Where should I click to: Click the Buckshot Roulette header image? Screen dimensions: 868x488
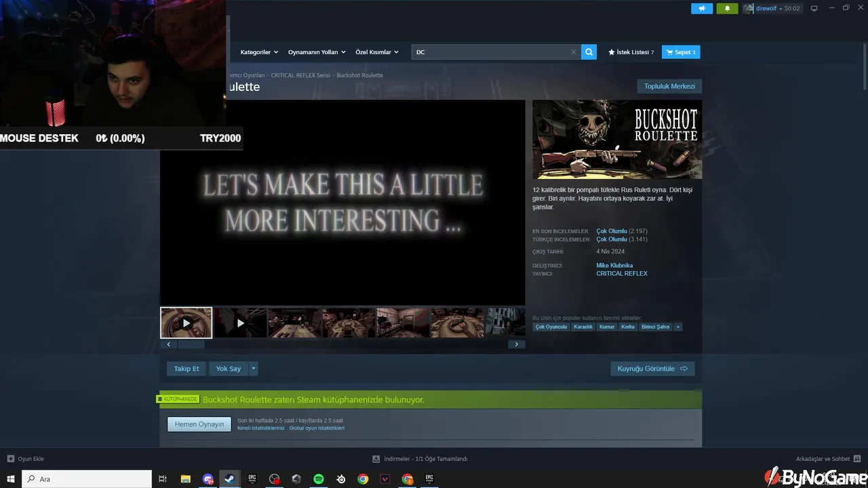[x=617, y=140]
